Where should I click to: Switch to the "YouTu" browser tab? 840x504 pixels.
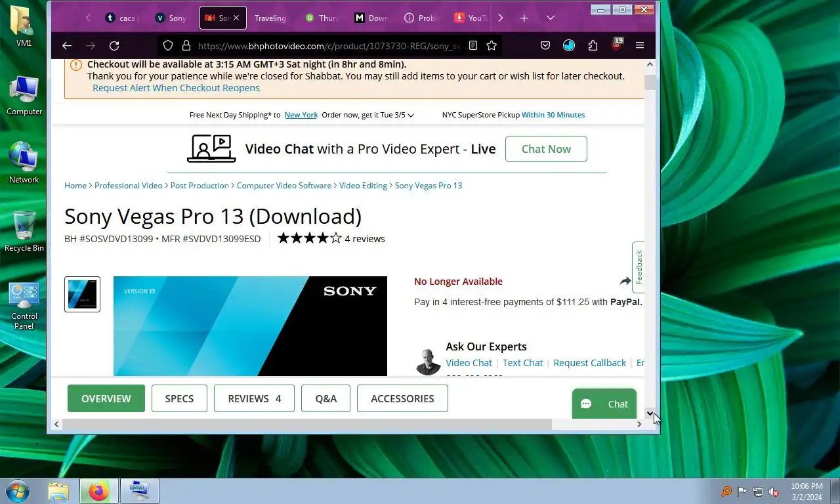tap(471, 18)
